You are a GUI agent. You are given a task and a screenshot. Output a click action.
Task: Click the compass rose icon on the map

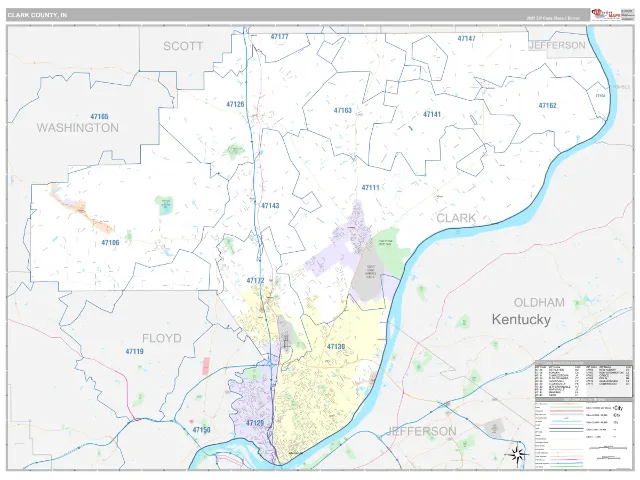(517, 454)
